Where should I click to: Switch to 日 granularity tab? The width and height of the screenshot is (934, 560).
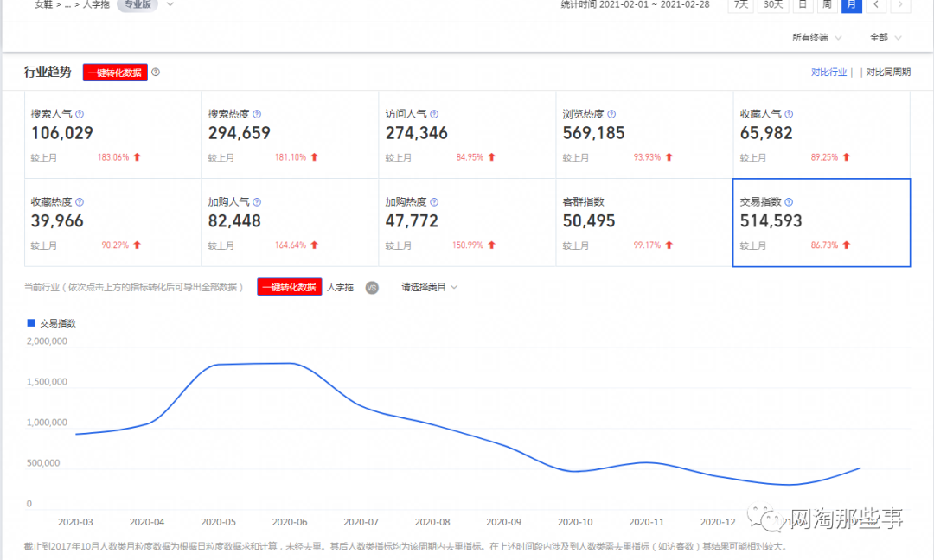click(x=803, y=5)
